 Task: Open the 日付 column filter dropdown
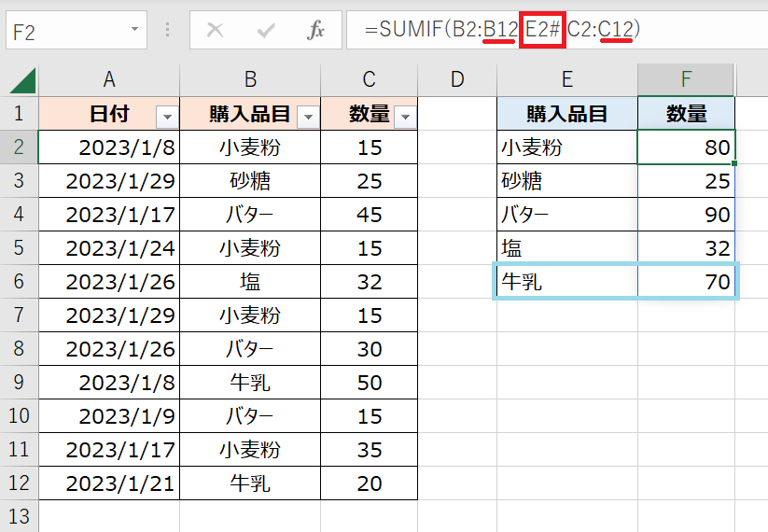(x=167, y=116)
